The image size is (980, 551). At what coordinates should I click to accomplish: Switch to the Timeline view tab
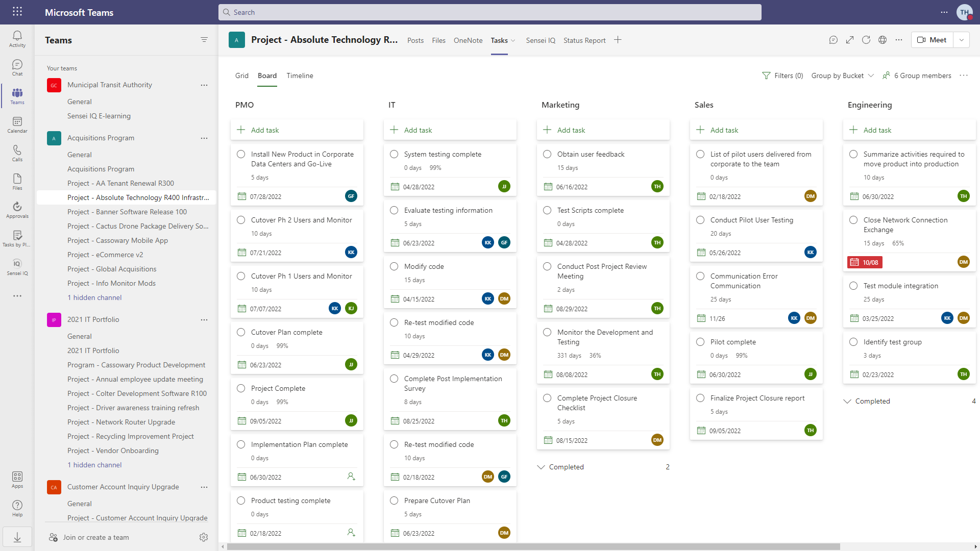(300, 76)
